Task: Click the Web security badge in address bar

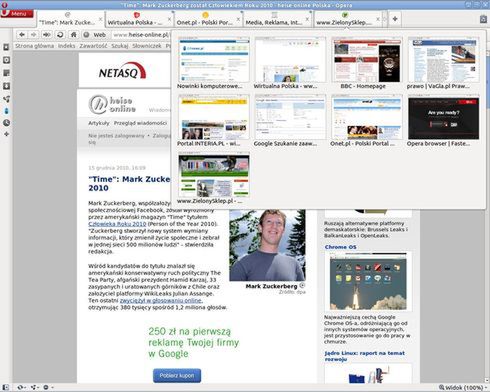Action: (95, 35)
